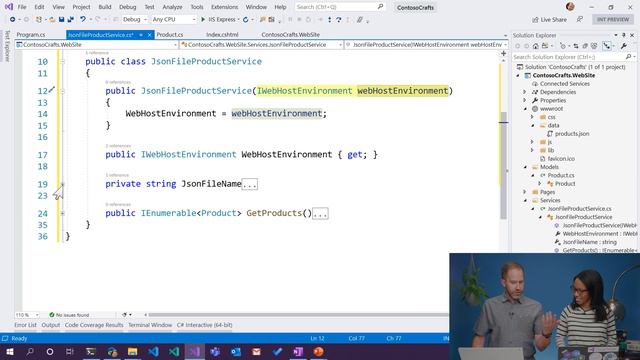Image resolution: width=640 pixels, height=360 pixels.
Task: Click the quick launch search magnifier icon
Action: 380,7
